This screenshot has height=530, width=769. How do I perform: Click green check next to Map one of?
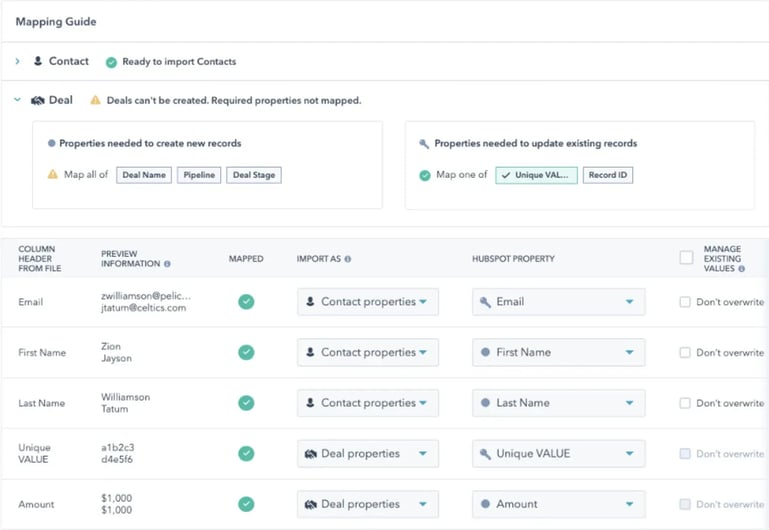tap(425, 175)
